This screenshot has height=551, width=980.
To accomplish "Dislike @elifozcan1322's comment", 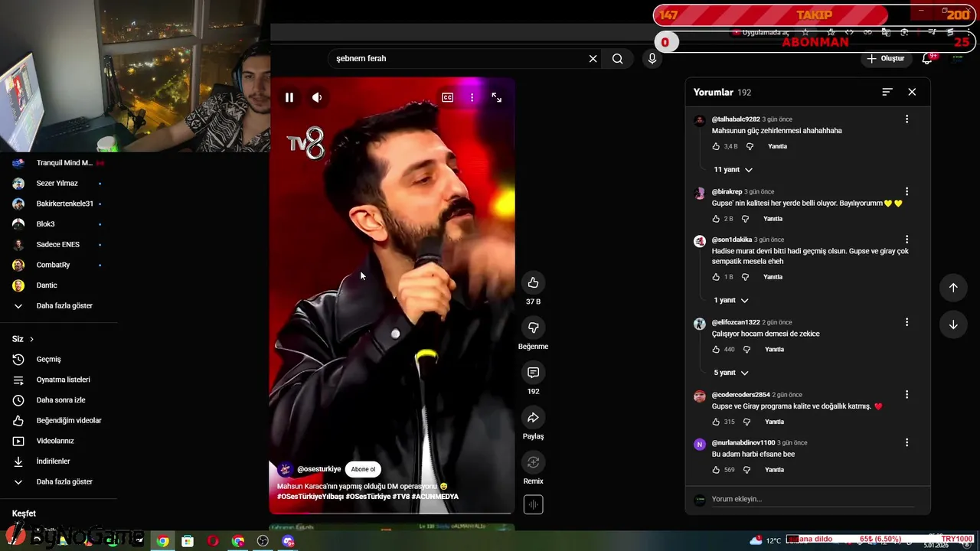I will coord(746,350).
